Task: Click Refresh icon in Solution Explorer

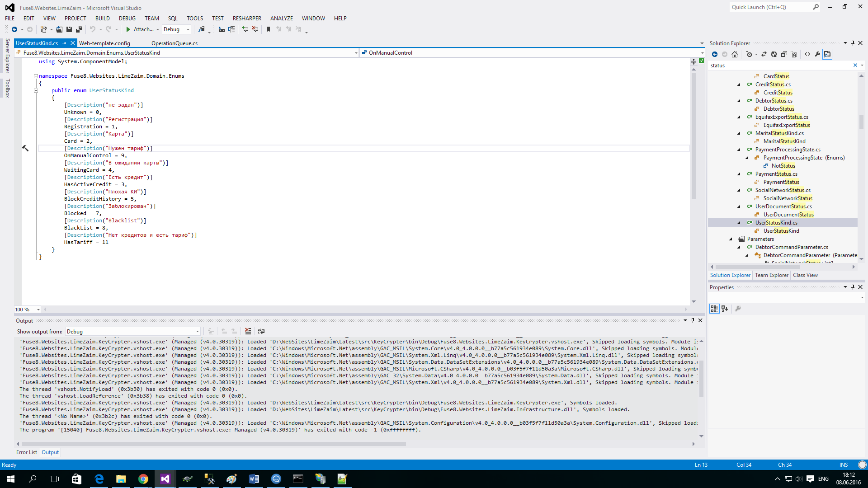Action: click(x=774, y=54)
